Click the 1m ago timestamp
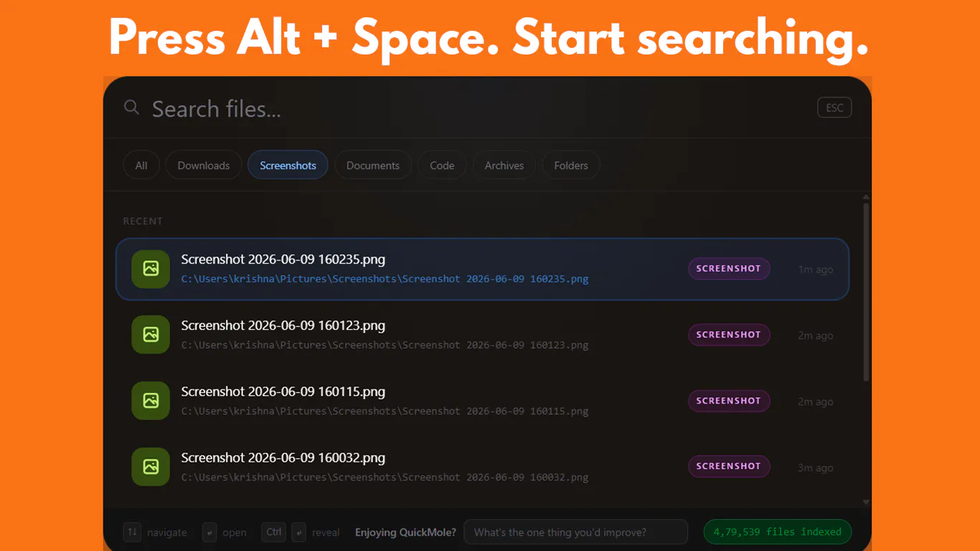Image resolution: width=980 pixels, height=551 pixels. [x=816, y=270]
